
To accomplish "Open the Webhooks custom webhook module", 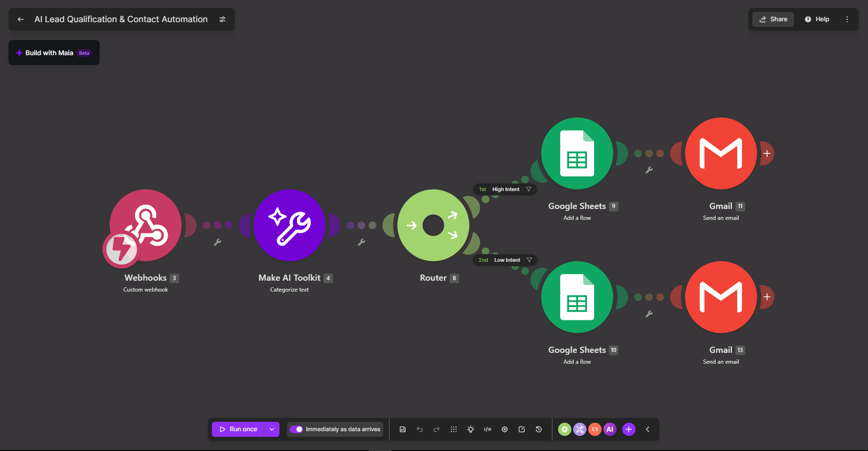I will click(x=146, y=225).
